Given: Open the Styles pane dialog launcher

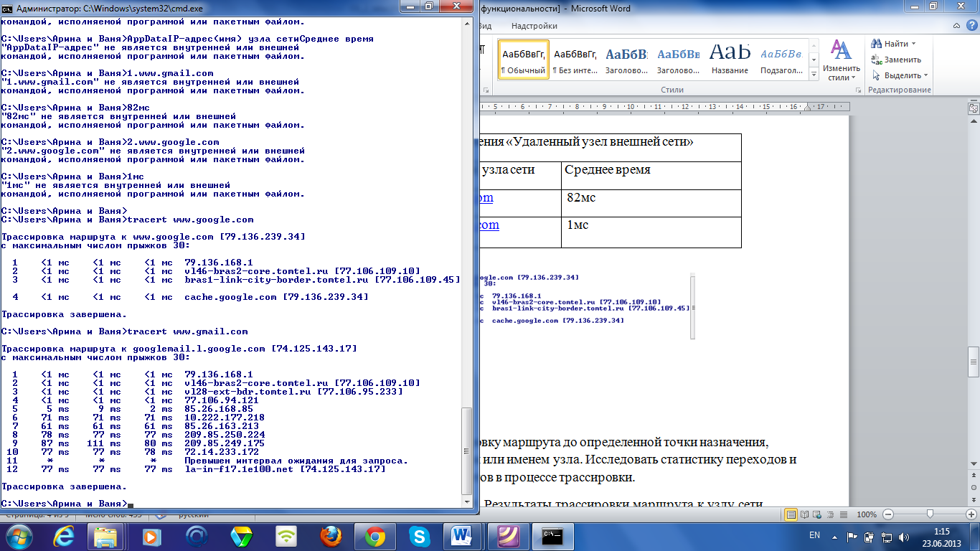Looking at the screenshot, I should click(x=859, y=90).
